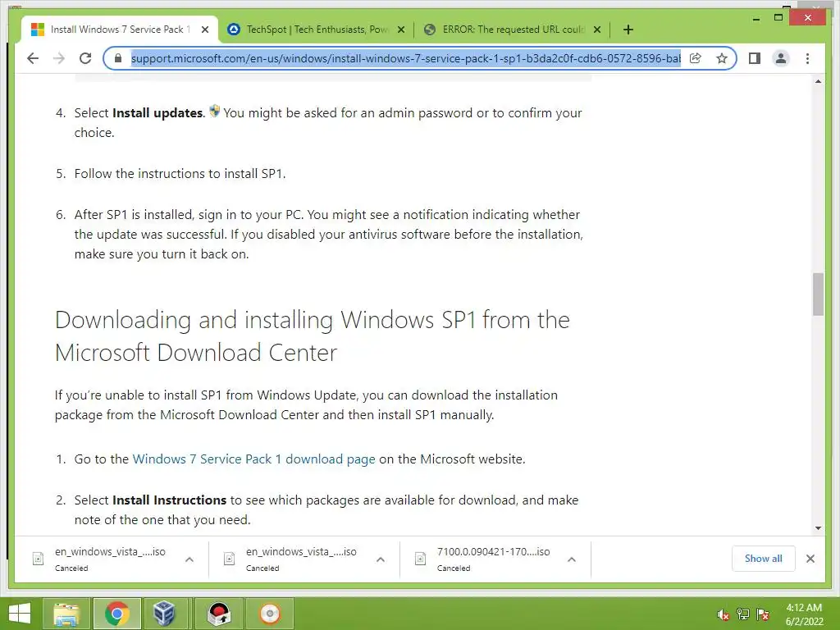
Task: Open a new browser tab
Action: (x=628, y=30)
